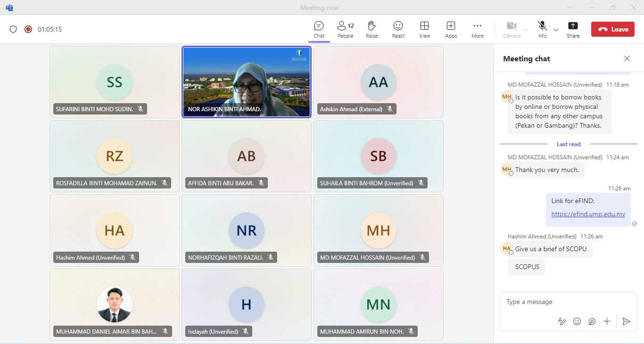Select NOR ASHIKIN BINTI AHMAD video tile
Screen dimensions: 644x344
point(247,82)
